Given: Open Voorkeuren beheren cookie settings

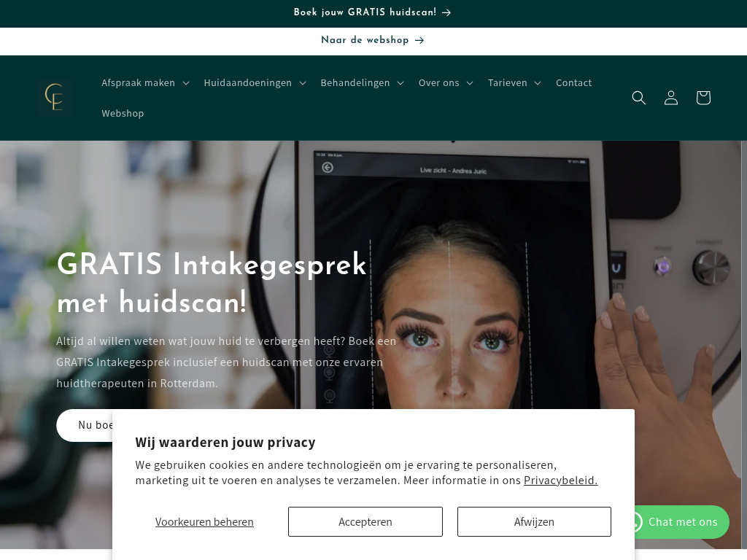Looking at the screenshot, I should coord(204,522).
